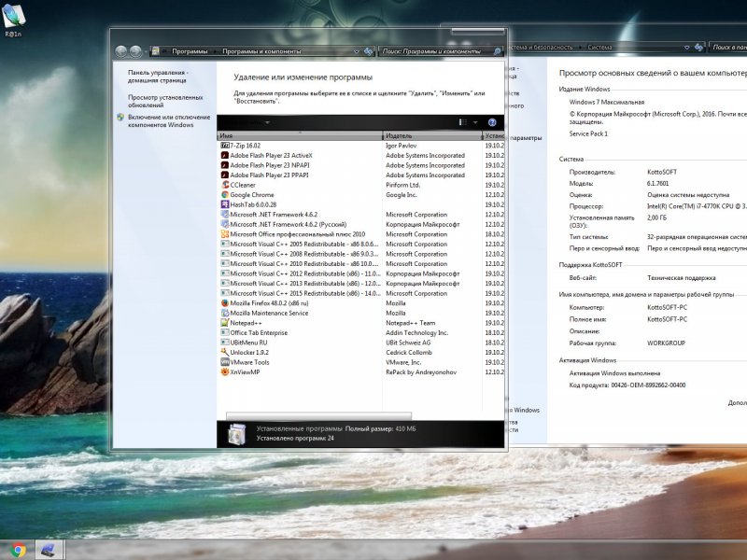The height and width of the screenshot is (560, 747).
Task: Click the search field in System window
Action: (728, 48)
